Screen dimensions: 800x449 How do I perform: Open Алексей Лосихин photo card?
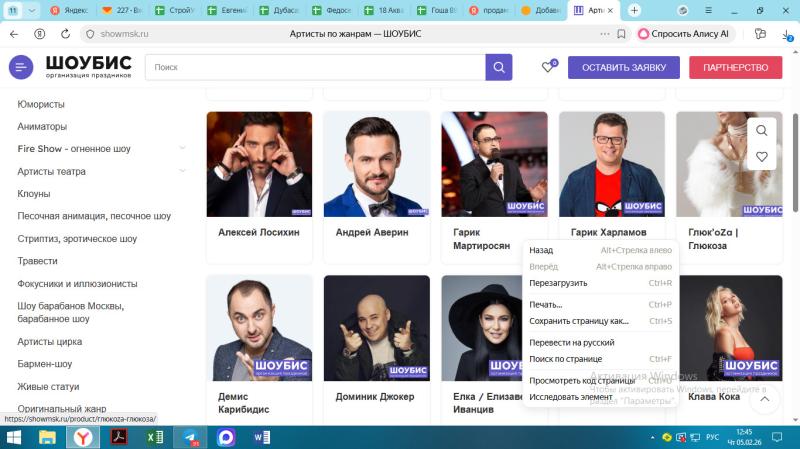coord(259,164)
